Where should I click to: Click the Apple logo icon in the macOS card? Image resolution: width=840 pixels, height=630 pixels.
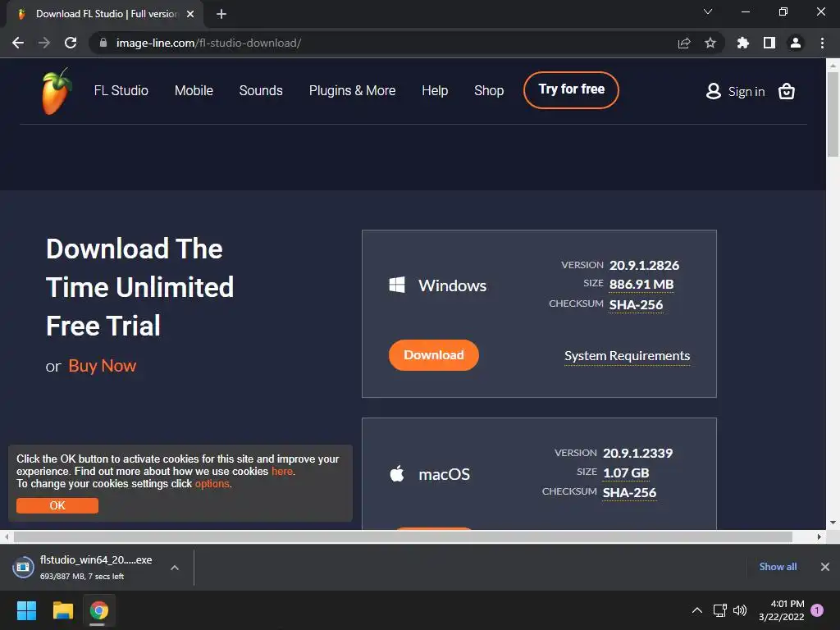397,473
